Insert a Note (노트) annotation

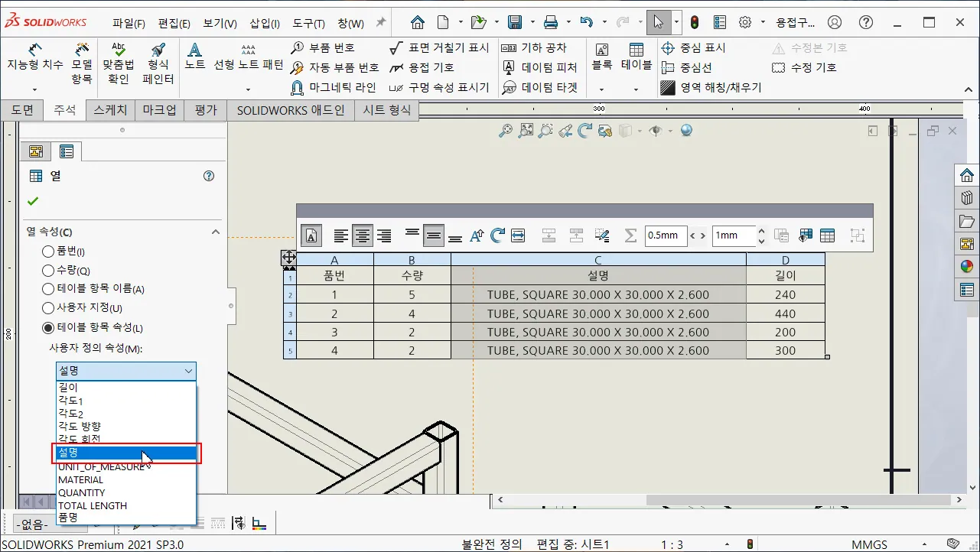(195, 57)
